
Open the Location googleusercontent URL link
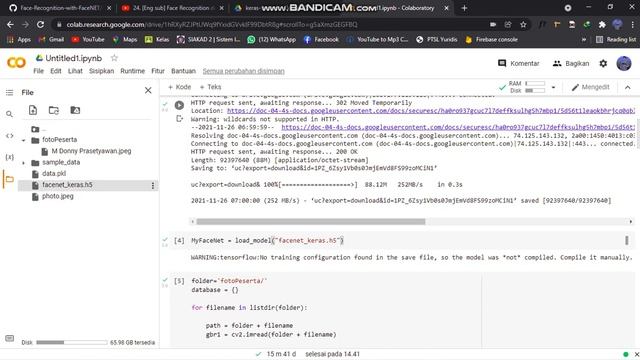(x=431, y=111)
